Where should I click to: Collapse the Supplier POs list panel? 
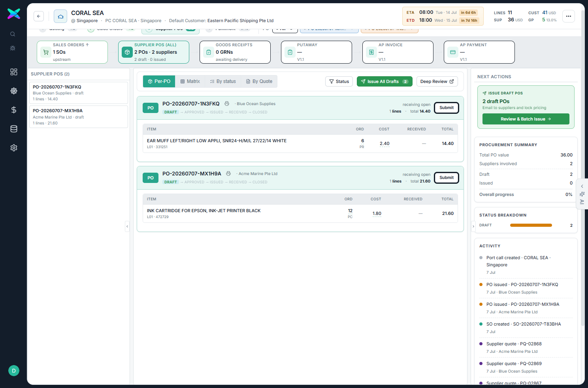pyautogui.click(x=127, y=226)
